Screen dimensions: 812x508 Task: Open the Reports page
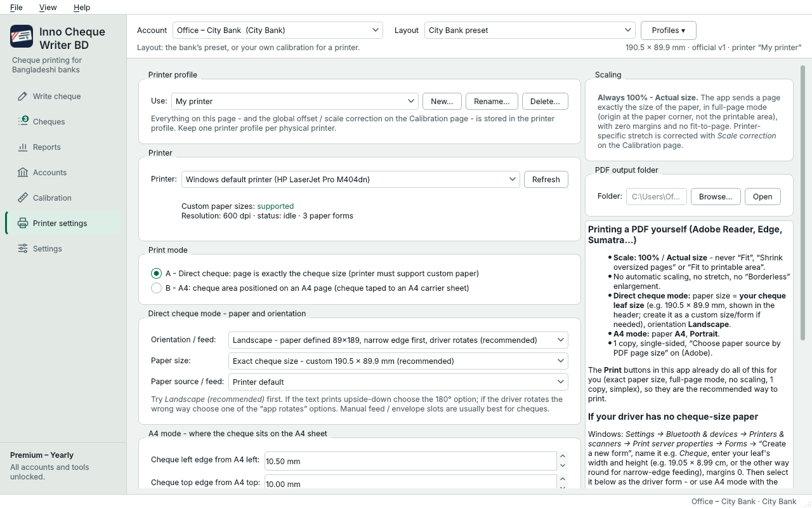click(x=63, y=147)
